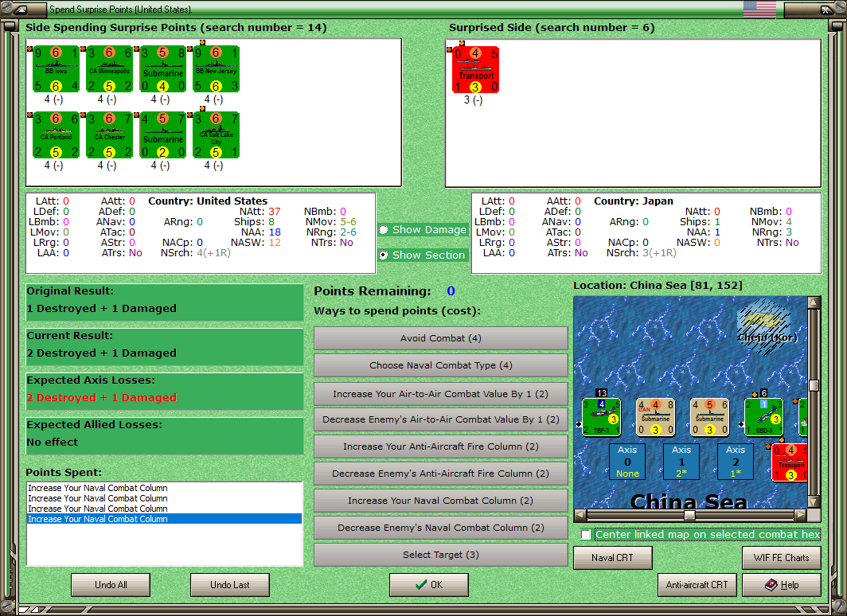Select the Axis 2 sea box
Image resolution: width=847 pixels, height=616 pixels.
pos(736,462)
